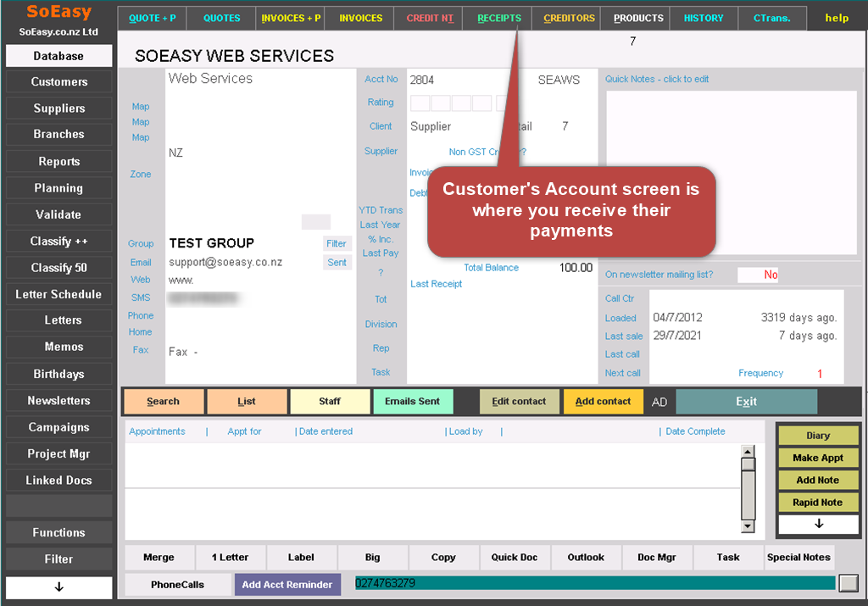Open Newsletters in the sidebar

(58, 401)
